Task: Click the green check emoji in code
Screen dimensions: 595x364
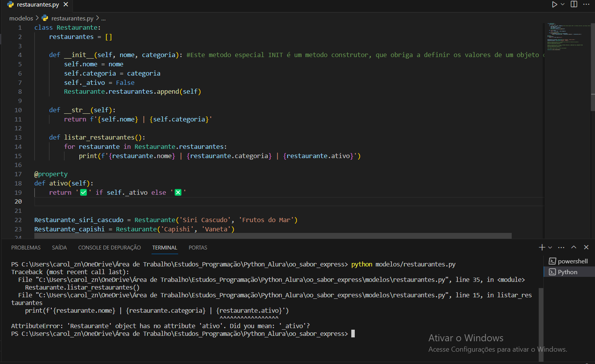Action: [x=83, y=192]
